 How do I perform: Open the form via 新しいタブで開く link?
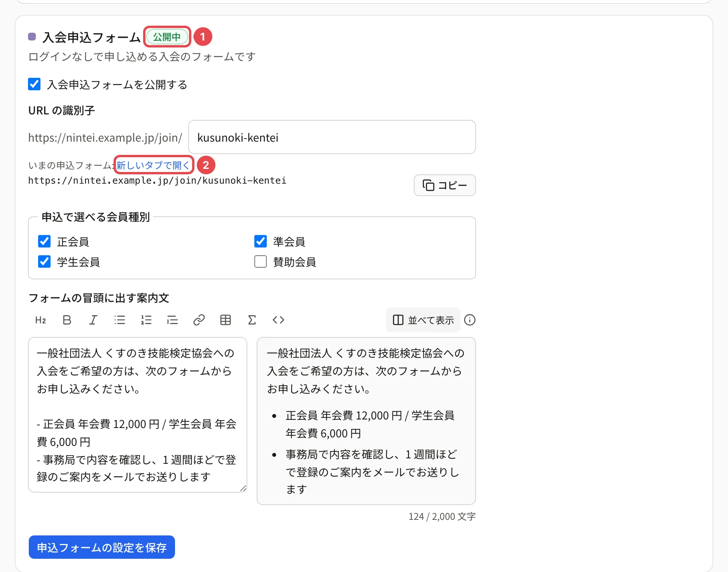click(153, 165)
